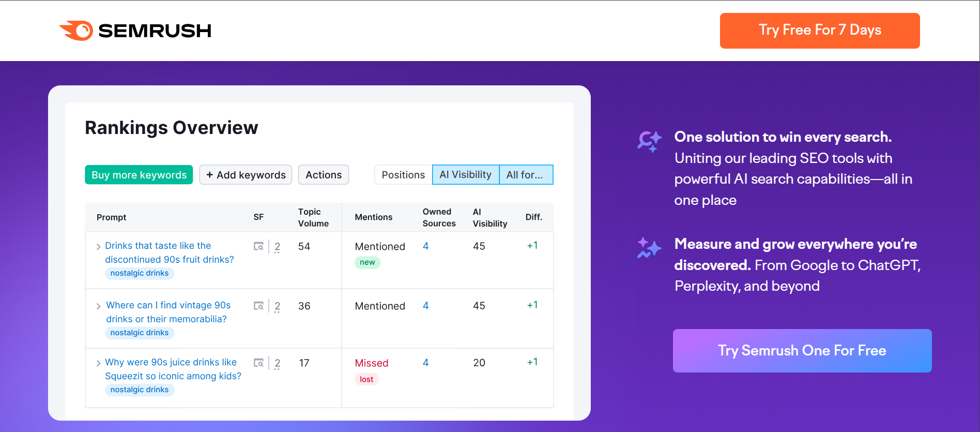The width and height of the screenshot is (980, 432).
Task: Click the topic volume value '17'
Action: [304, 363]
